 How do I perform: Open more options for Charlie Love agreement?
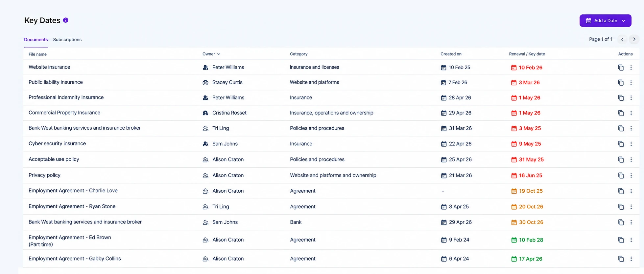point(631,191)
